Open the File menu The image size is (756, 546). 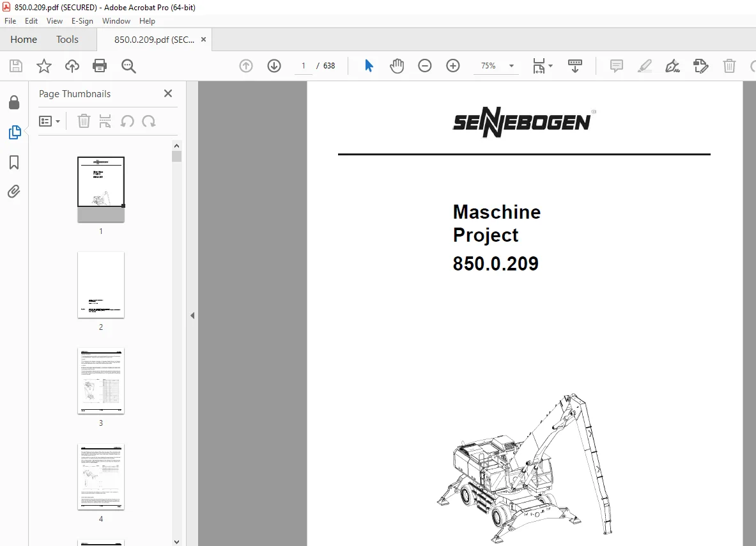tap(10, 20)
